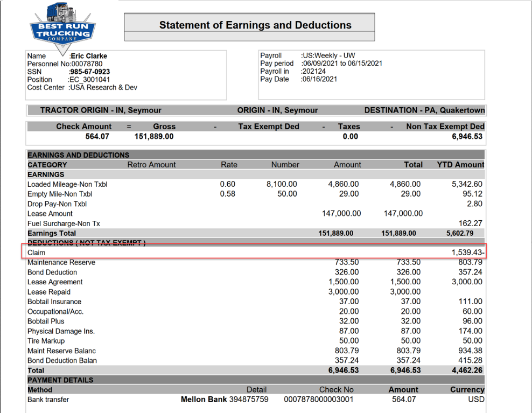Select the Claim YTD amount 1,539.43-

(468, 253)
